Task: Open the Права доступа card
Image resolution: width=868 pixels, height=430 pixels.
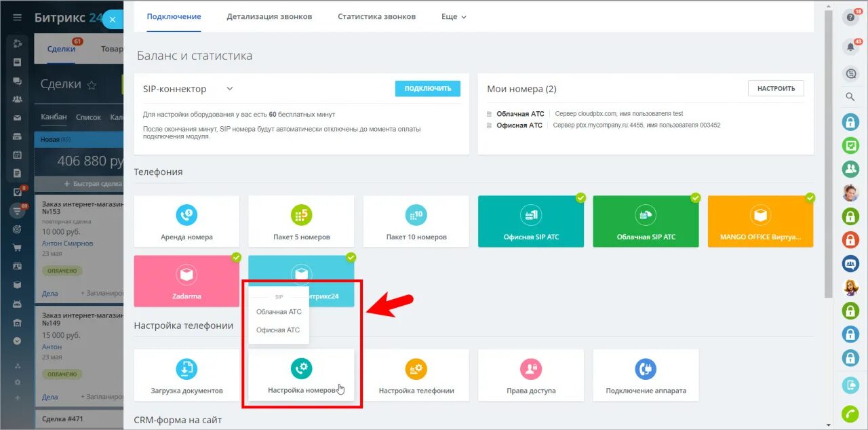Action: pos(531,375)
